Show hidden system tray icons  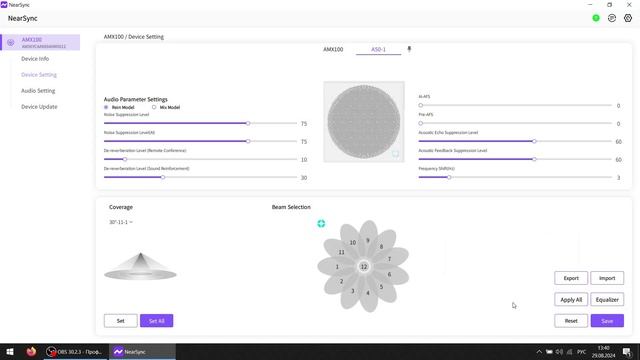click(539, 352)
